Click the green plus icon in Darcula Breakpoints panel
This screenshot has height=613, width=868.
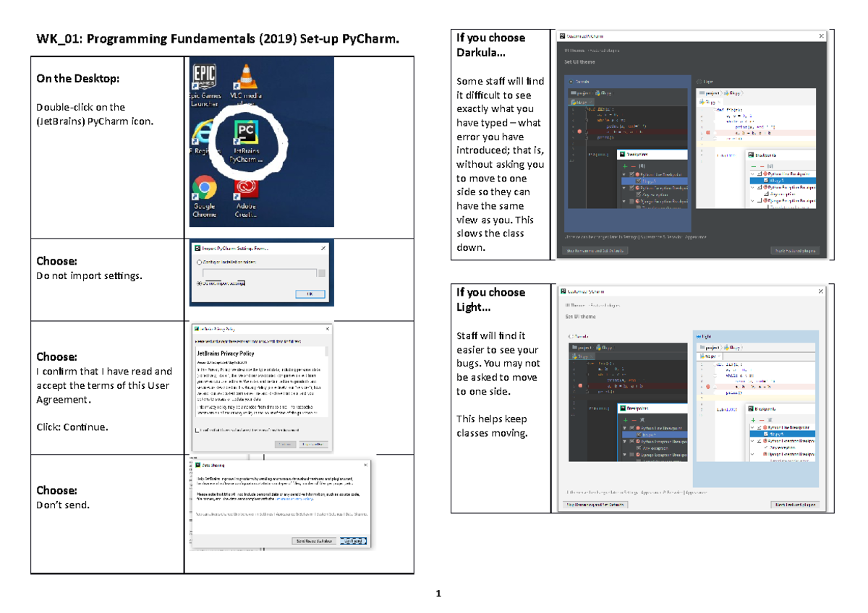[625, 166]
